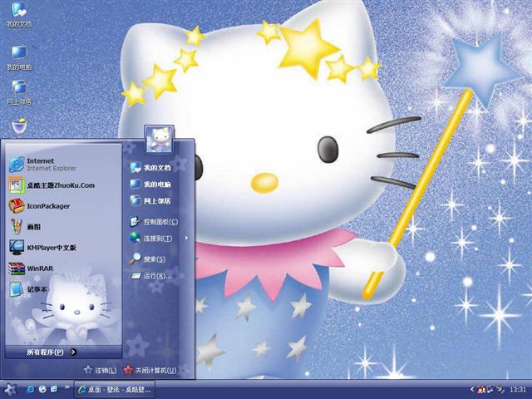Expand quick launch overflow chevron
The height and width of the screenshot is (399, 532).
pyautogui.click(x=66, y=387)
